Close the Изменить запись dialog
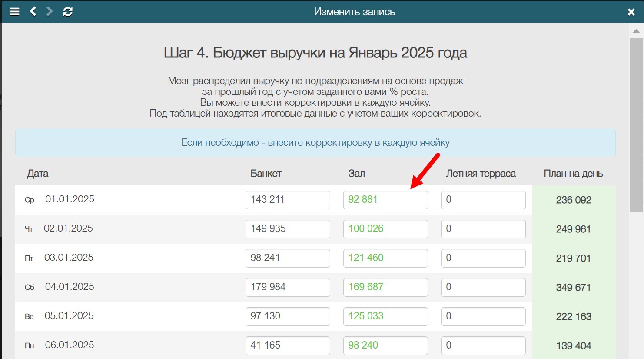The image size is (644, 359). (631, 12)
